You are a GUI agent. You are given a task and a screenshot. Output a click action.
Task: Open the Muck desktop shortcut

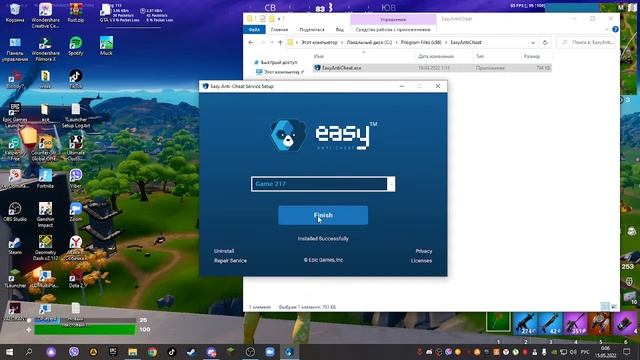click(x=106, y=46)
